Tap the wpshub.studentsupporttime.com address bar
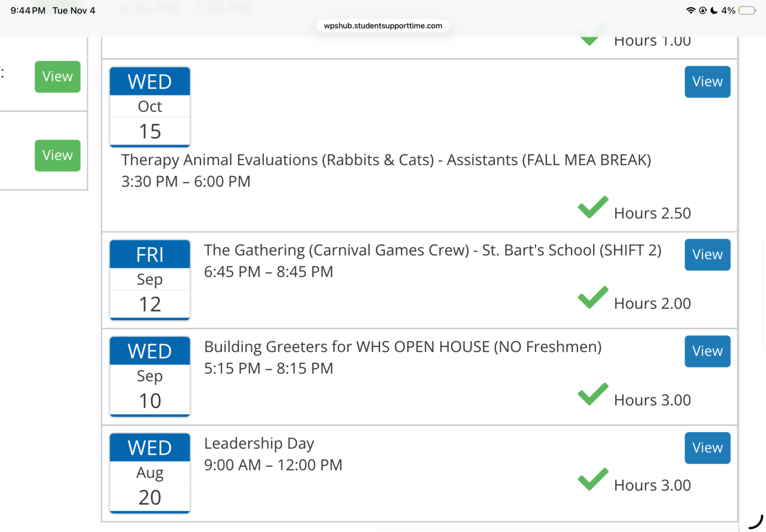The height and width of the screenshot is (532, 766). pos(383,26)
